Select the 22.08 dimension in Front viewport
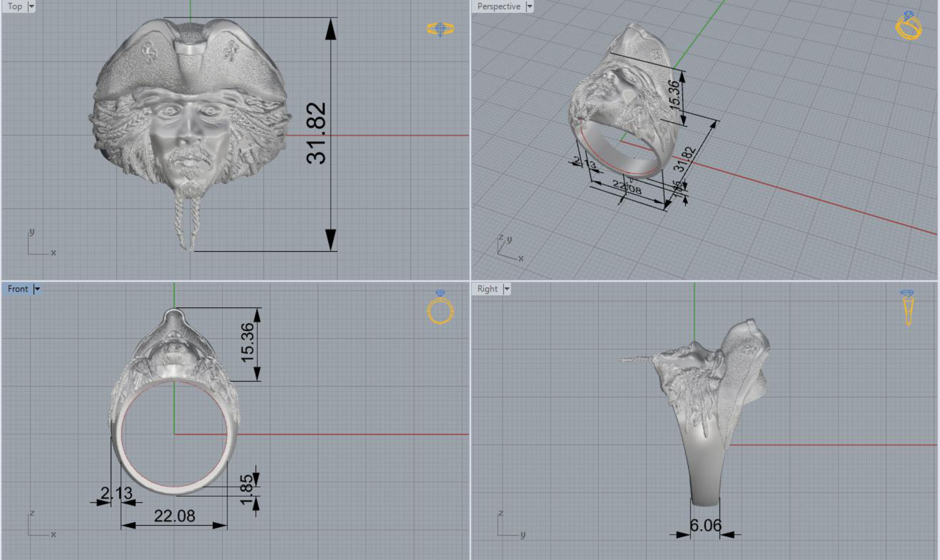This screenshot has width=940, height=560. click(x=174, y=516)
